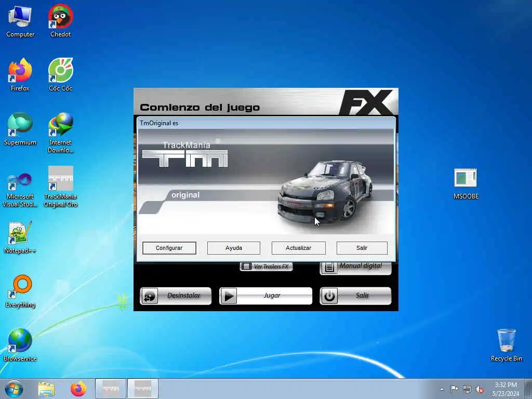This screenshot has height=399, width=532.
Task: Select the MSOOBE desktop icon
Action: pyautogui.click(x=465, y=183)
